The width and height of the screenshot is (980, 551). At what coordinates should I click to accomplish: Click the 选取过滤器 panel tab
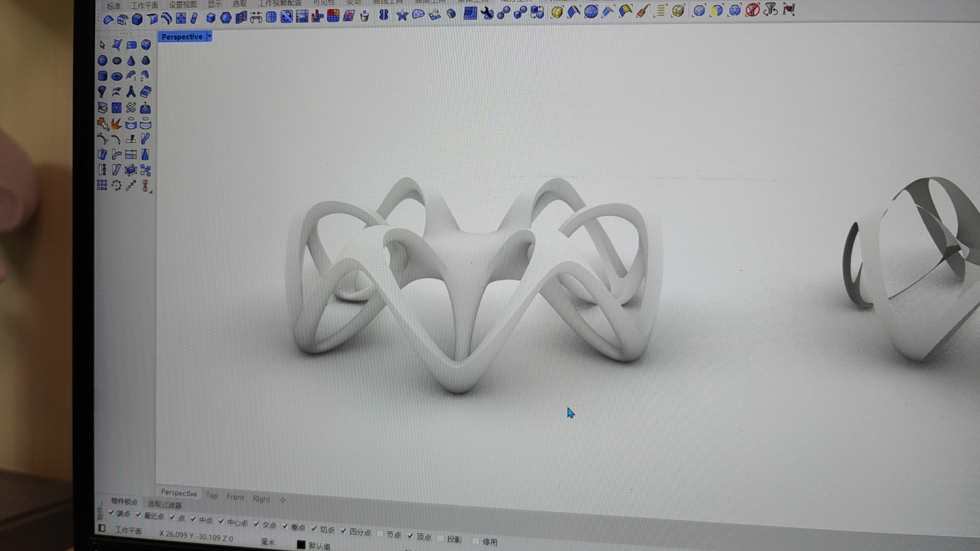(164, 505)
